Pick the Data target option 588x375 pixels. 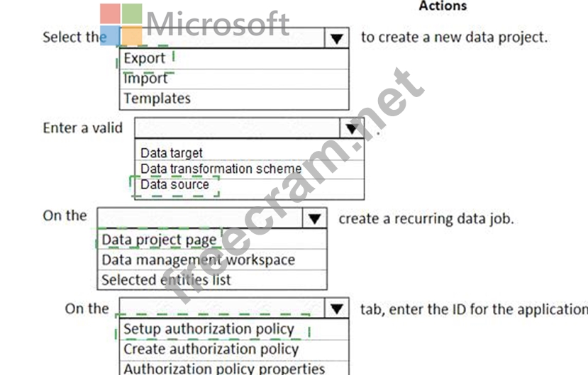(171, 152)
